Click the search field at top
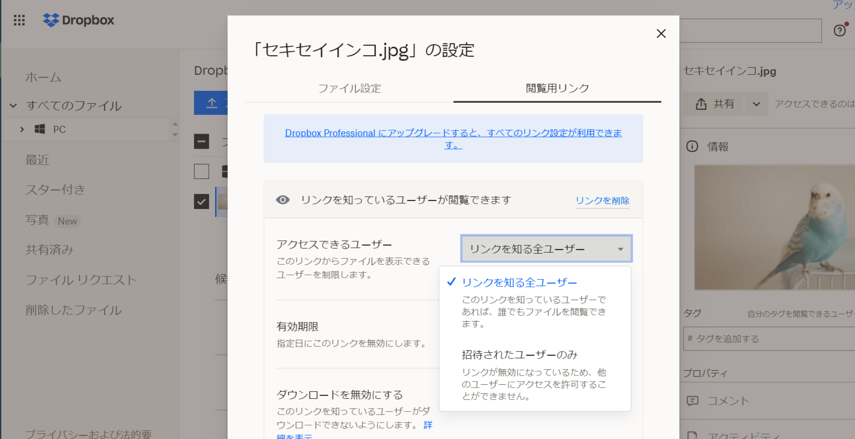855x439 pixels. click(750, 31)
